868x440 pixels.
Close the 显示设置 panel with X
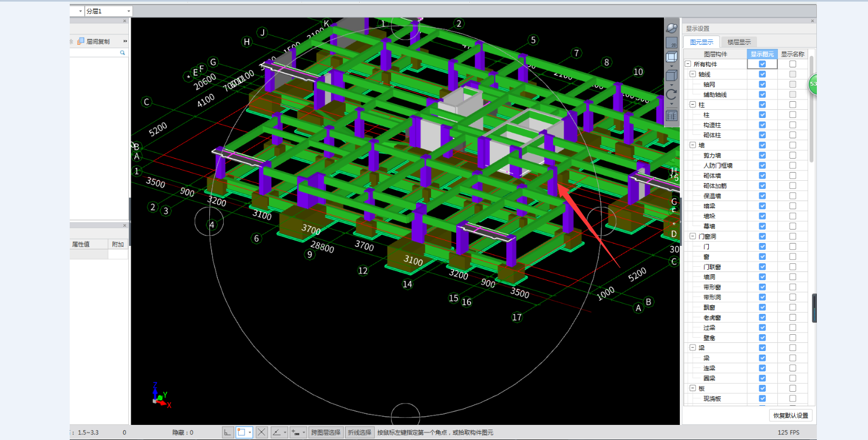tap(812, 22)
